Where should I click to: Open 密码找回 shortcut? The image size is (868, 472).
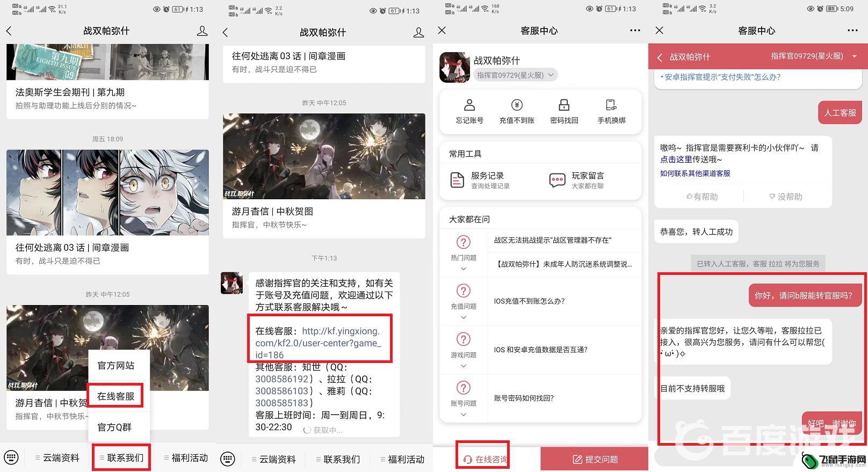564,112
